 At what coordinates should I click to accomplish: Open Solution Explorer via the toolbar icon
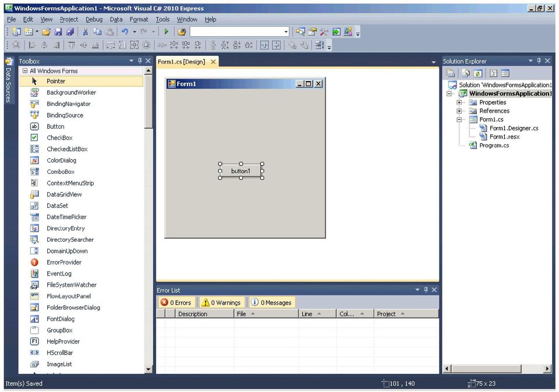point(300,32)
